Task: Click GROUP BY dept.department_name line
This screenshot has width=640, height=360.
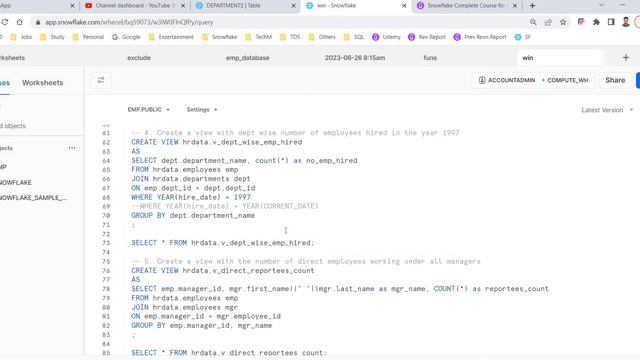Action: (193, 216)
